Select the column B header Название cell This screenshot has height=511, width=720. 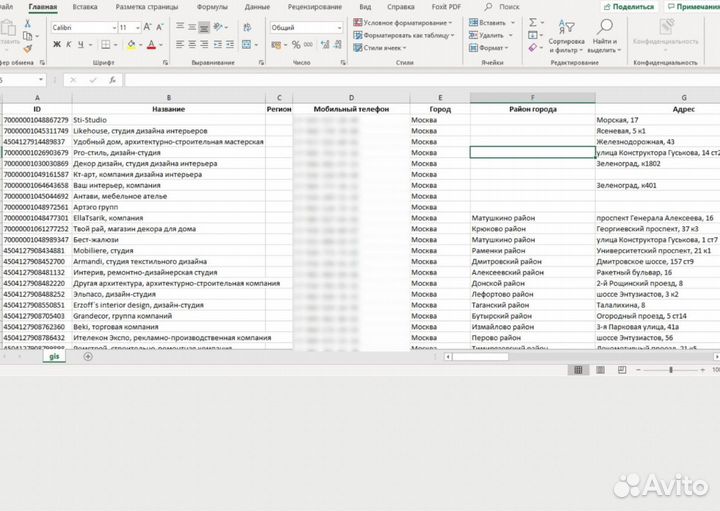point(168,109)
